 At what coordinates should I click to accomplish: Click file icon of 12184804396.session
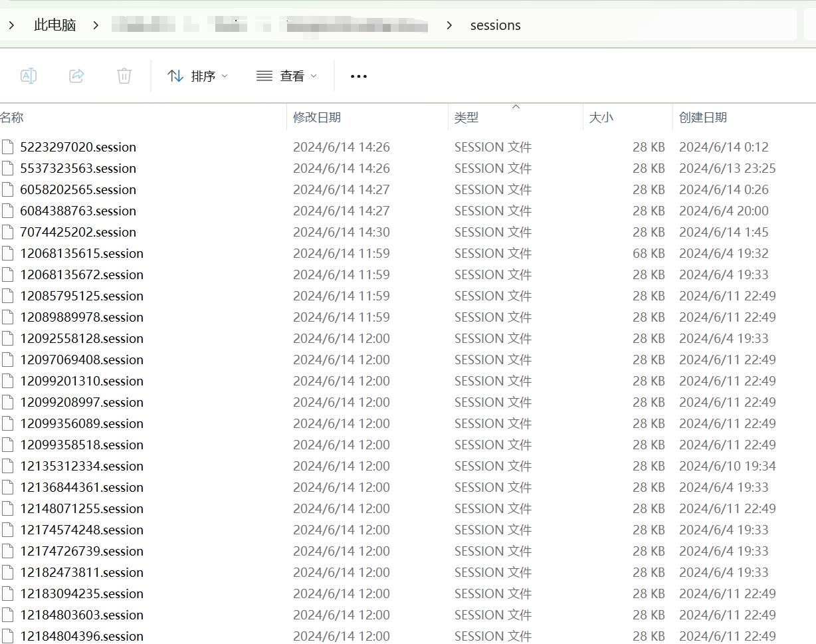(x=8, y=636)
